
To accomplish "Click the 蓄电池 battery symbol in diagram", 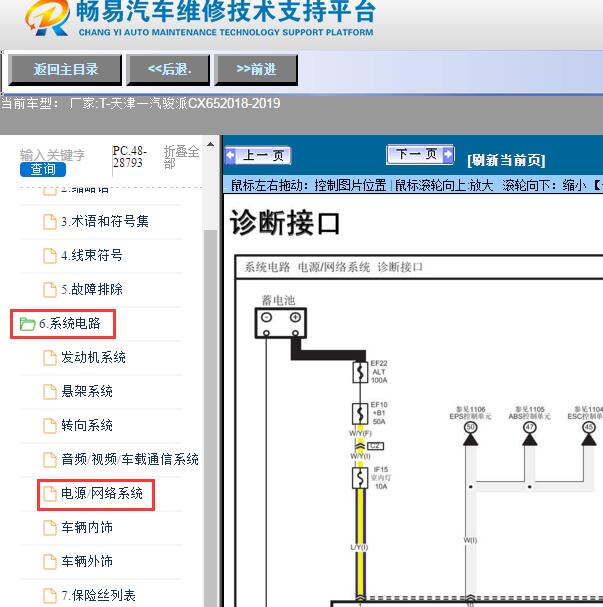I will pos(281,324).
